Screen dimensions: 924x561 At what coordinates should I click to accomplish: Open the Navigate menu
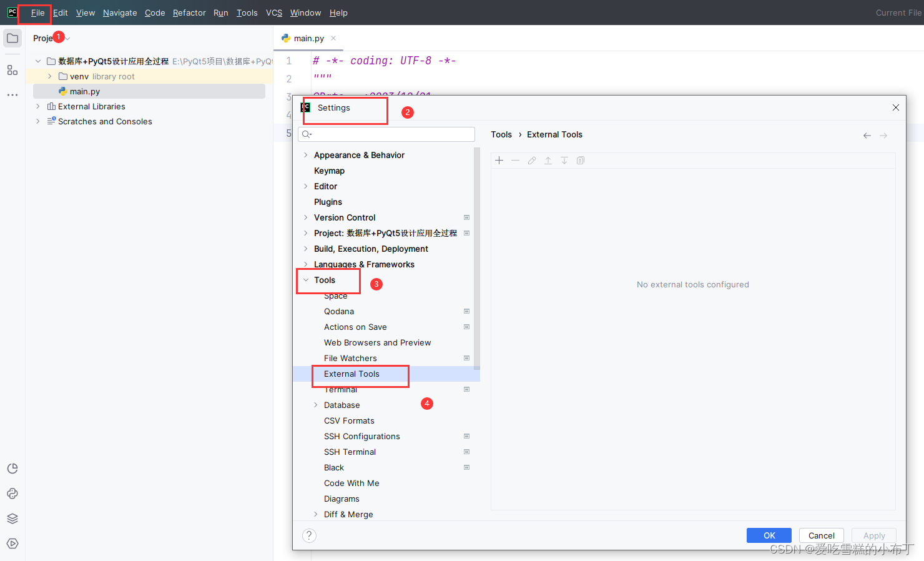pyautogui.click(x=120, y=12)
